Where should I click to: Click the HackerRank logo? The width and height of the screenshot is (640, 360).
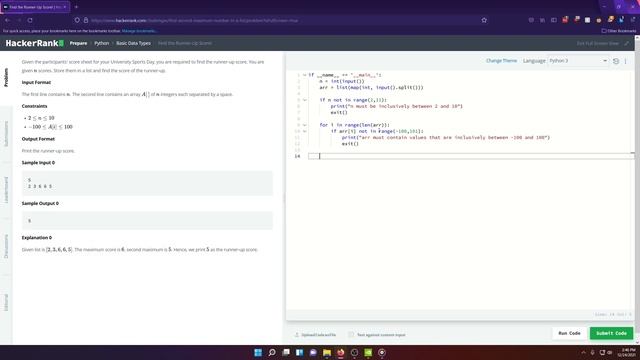(35, 43)
